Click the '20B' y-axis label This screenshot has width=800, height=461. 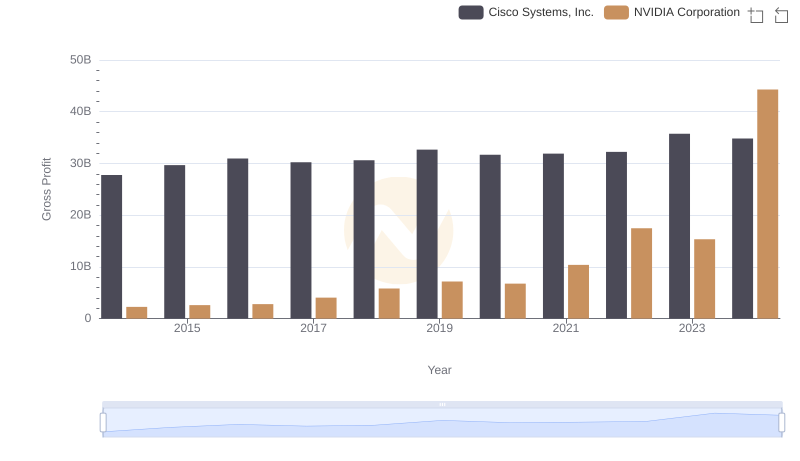(81, 215)
